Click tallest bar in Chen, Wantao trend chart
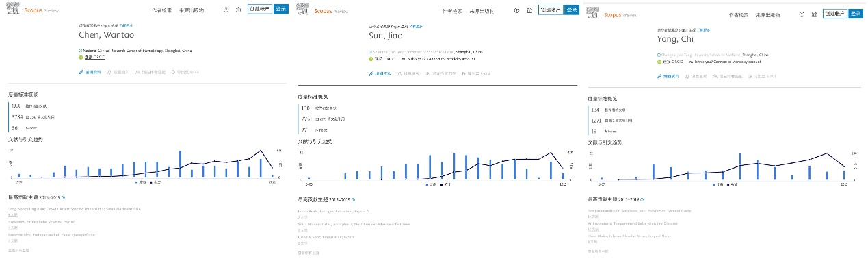The image size is (868, 261). point(179,164)
